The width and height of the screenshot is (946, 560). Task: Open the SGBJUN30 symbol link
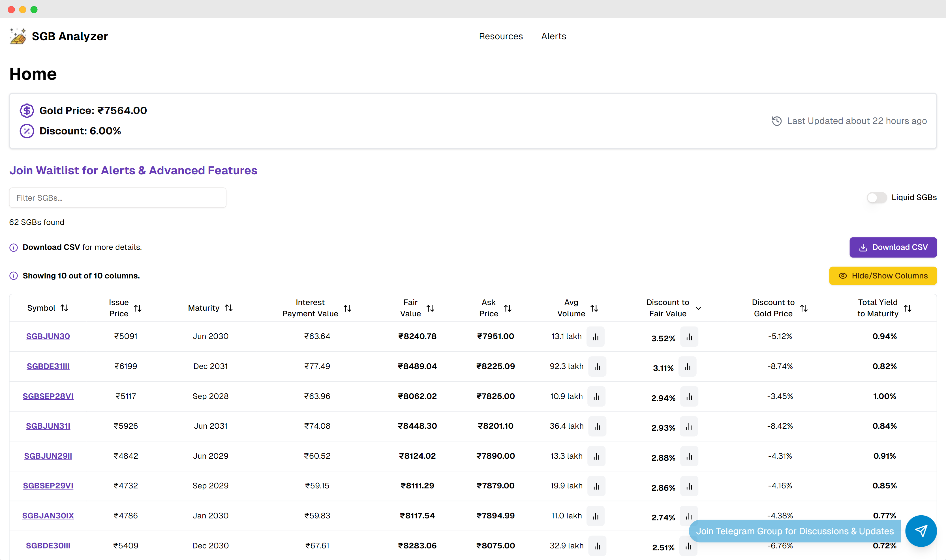(x=48, y=336)
